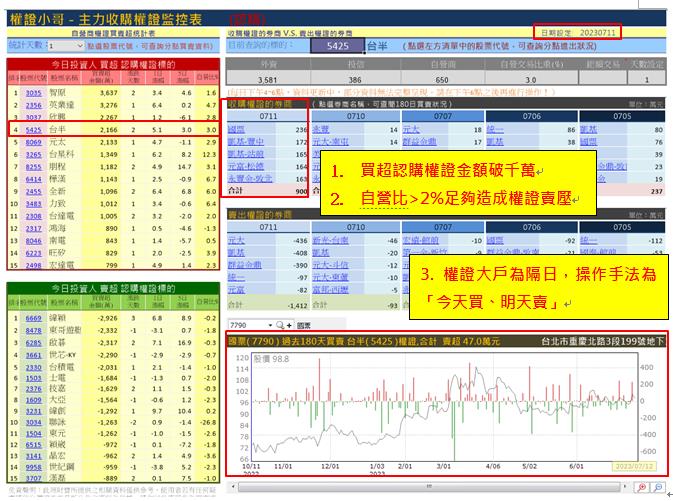Open stock code 9958 世紀鋼 link
The height and width of the screenshot is (501, 673).
pos(33,467)
